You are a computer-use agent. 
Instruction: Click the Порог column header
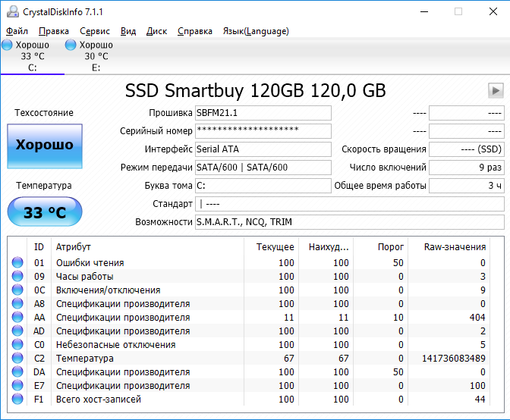click(x=380, y=247)
